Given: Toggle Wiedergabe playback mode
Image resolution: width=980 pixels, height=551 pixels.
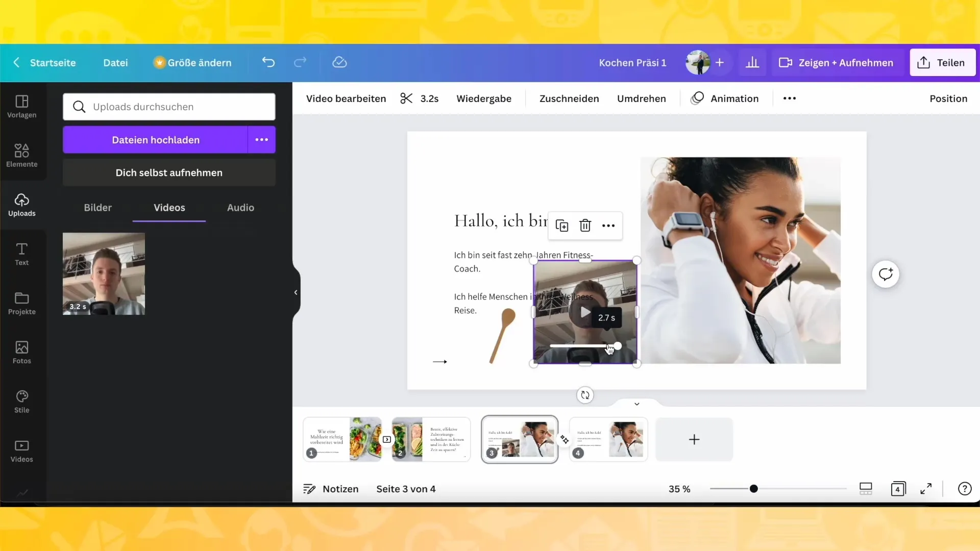Looking at the screenshot, I should pyautogui.click(x=484, y=98).
